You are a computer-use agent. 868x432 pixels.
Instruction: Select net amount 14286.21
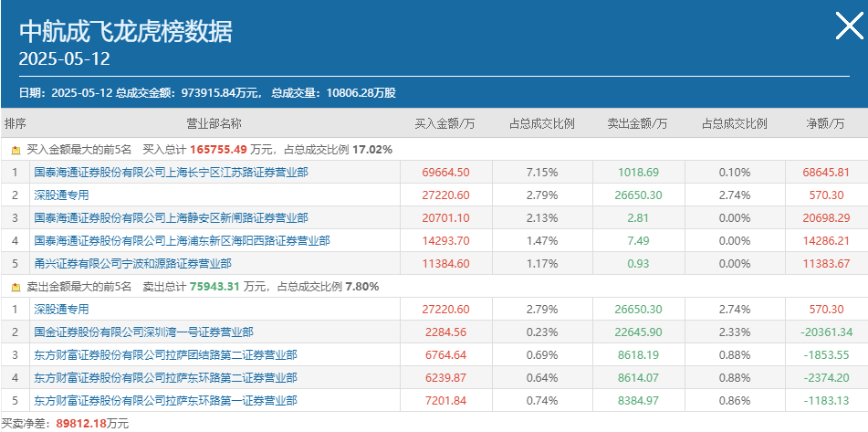point(826,240)
